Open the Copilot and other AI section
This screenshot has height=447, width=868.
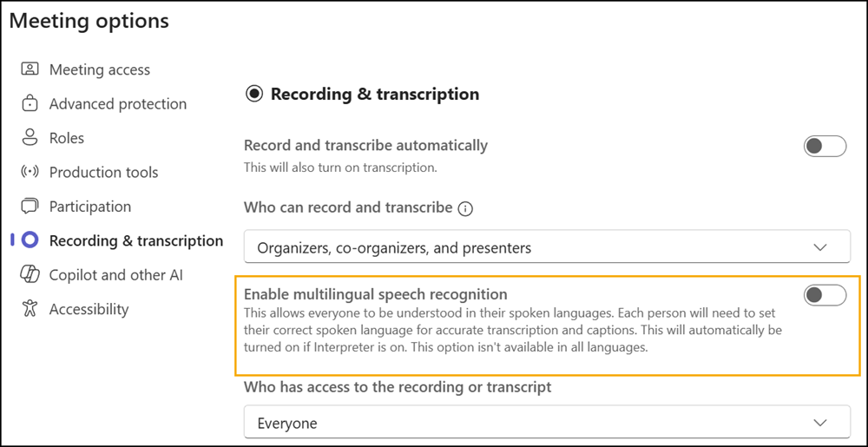[115, 275]
